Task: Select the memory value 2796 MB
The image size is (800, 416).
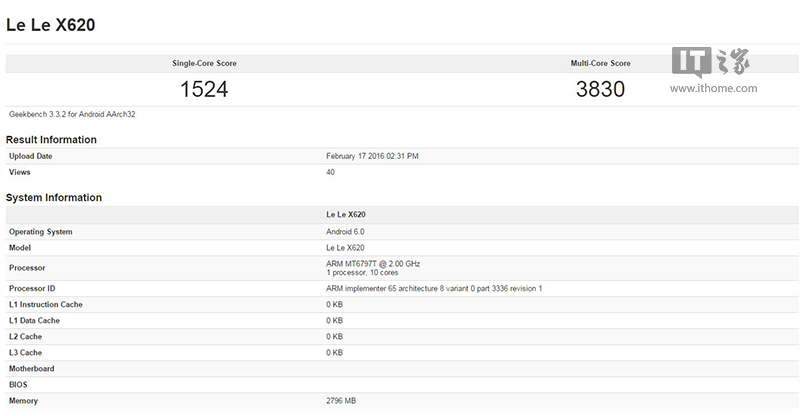Action: tap(341, 401)
